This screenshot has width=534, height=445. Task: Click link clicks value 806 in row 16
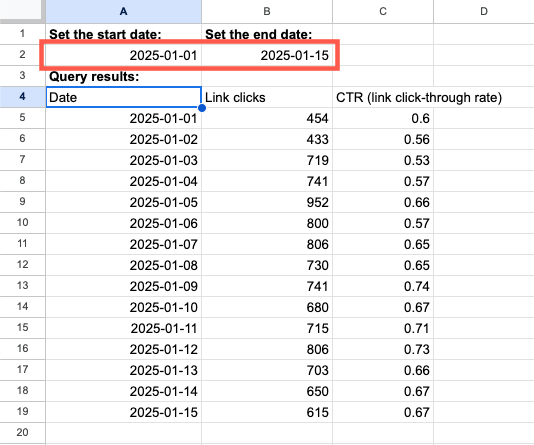coord(267,349)
